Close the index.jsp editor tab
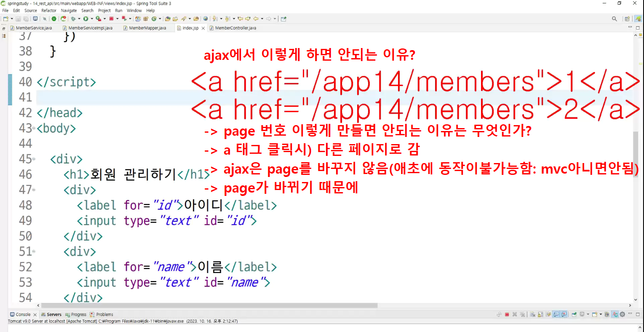Viewport: 644px width, 332px height. [203, 28]
